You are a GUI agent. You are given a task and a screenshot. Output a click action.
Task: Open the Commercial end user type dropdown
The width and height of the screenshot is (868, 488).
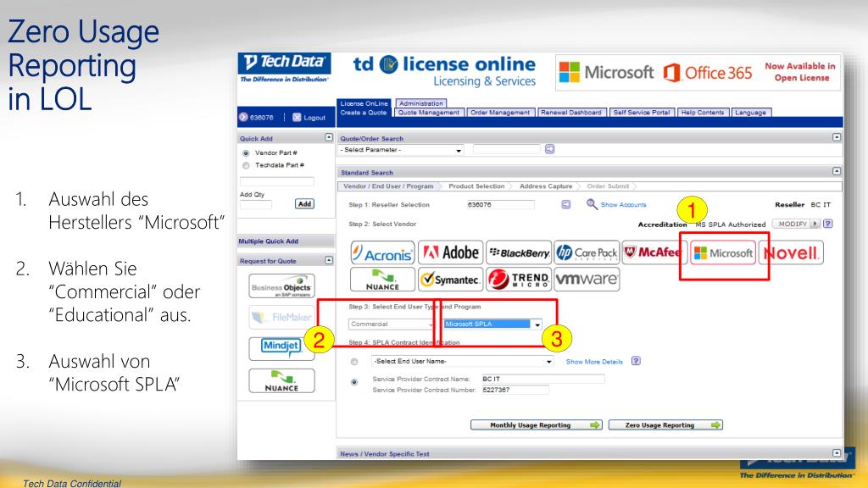coord(392,324)
